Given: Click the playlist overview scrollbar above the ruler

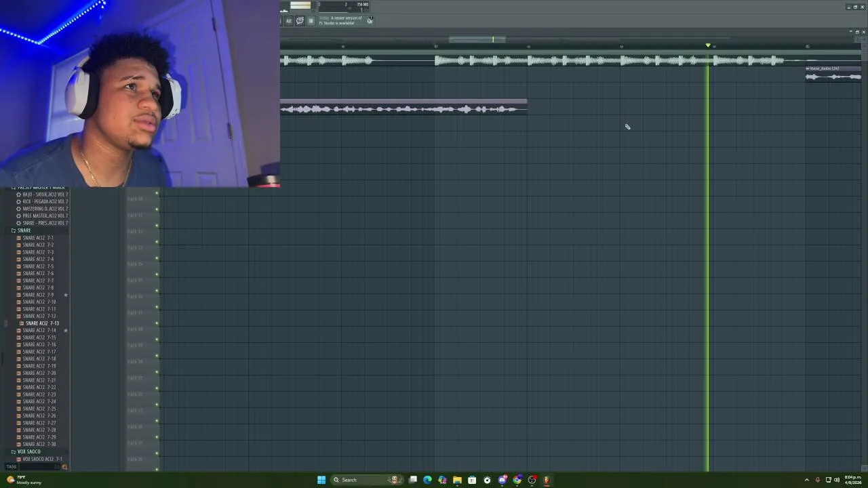Looking at the screenshot, I should click(477, 39).
